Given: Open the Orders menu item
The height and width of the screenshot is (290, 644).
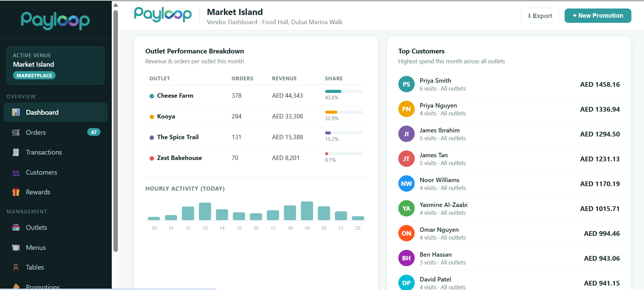Looking at the screenshot, I should 56,132.
